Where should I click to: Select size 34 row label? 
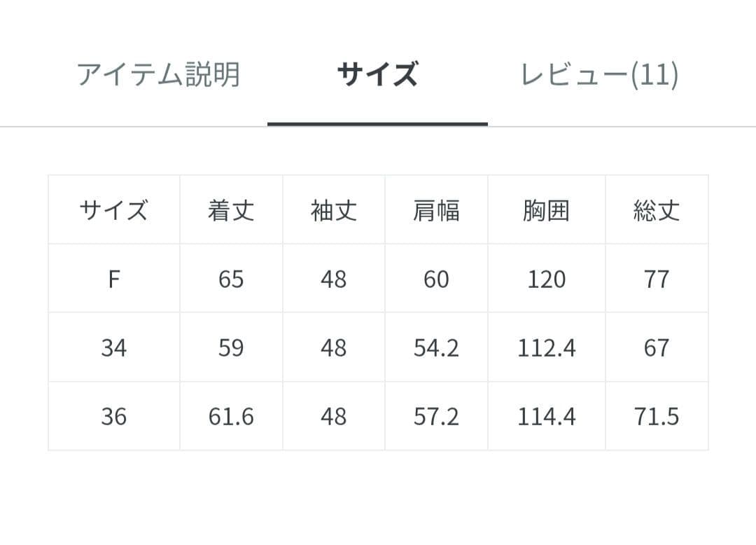(115, 347)
